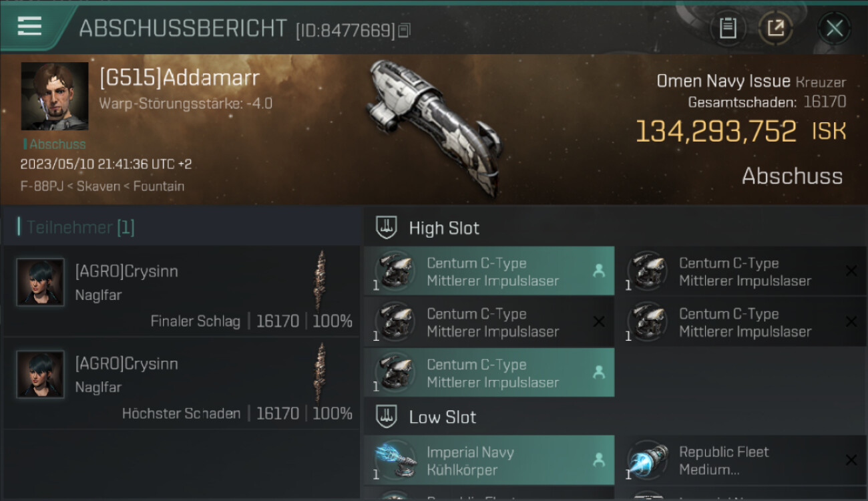Open Crysinn's portrait in Höchster Schaden row

[41, 374]
